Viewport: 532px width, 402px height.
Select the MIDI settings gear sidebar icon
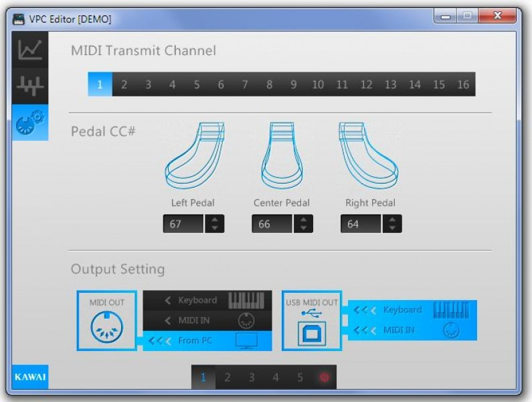tap(30, 123)
